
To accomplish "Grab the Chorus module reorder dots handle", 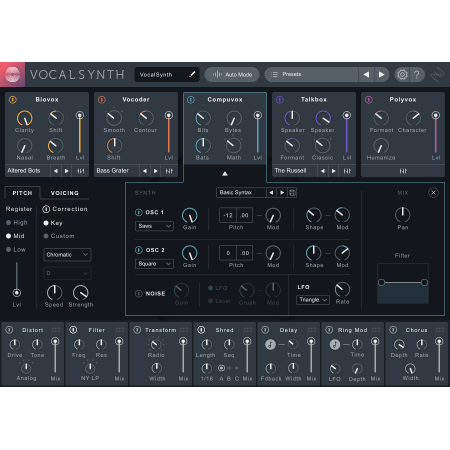I will (x=440, y=330).
